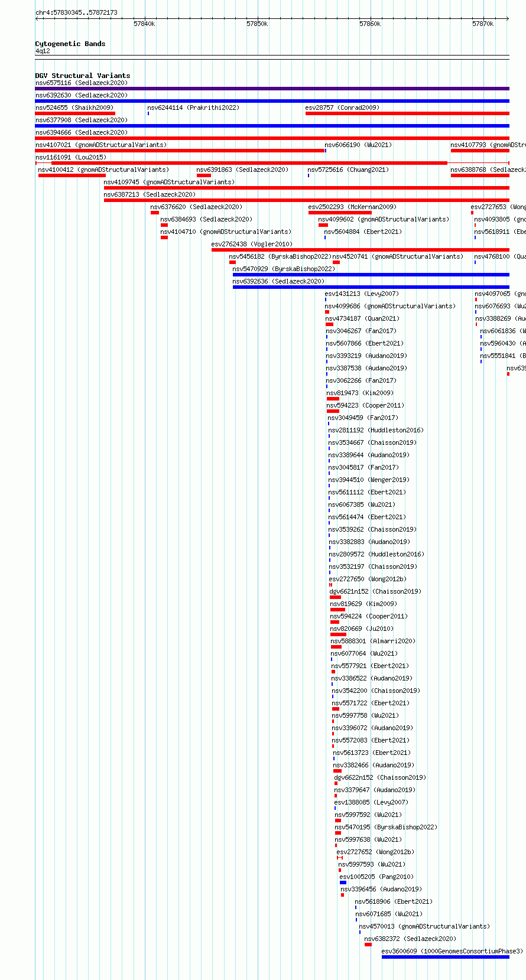526x980 pixels.
Task: Click esv2727650 (Wong2012b) label
Action: click(368, 579)
